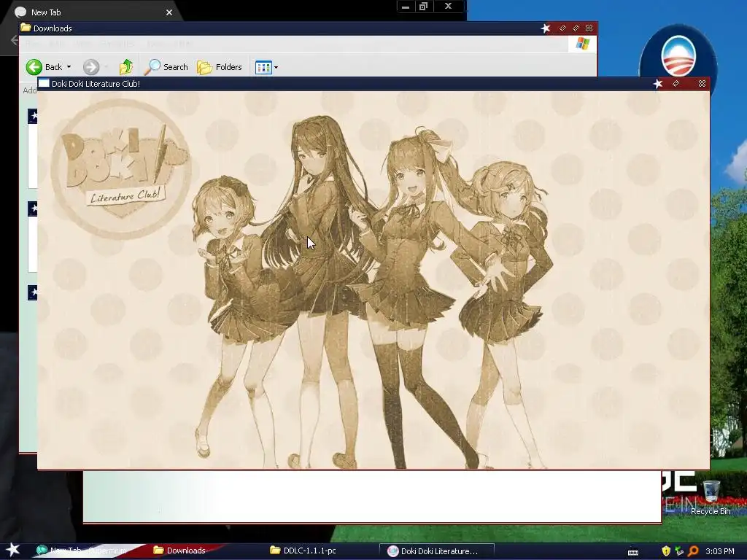Minimize the browser window
Image resolution: width=747 pixels, height=560 pixels.
coord(406,6)
